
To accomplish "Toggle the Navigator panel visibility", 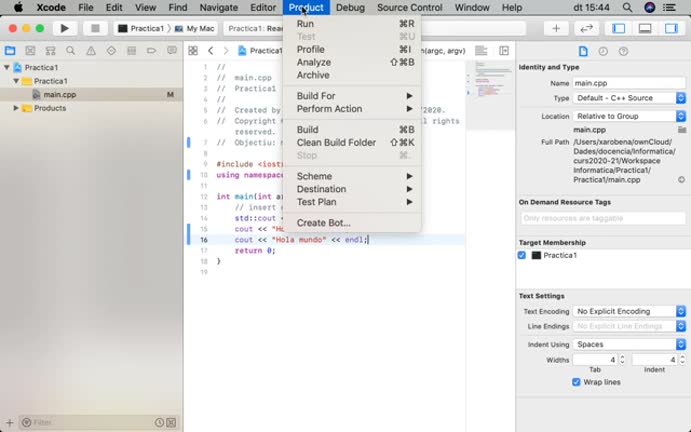I will pos(619,29).
